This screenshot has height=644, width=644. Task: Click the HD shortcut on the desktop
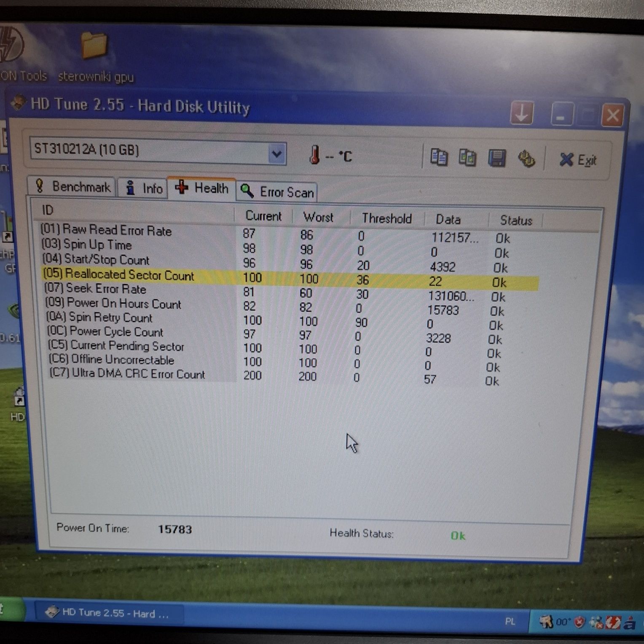coord(18,405)
